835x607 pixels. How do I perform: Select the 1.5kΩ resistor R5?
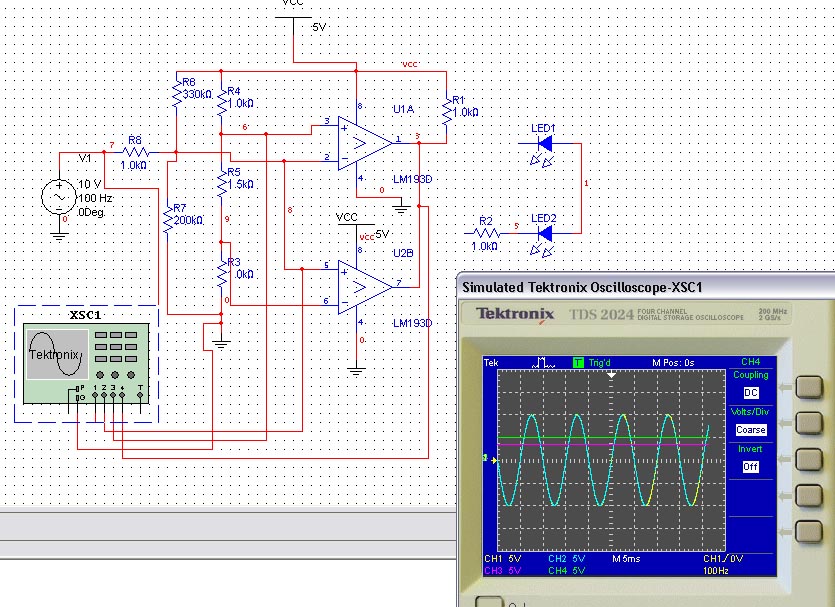coord(222,184)
